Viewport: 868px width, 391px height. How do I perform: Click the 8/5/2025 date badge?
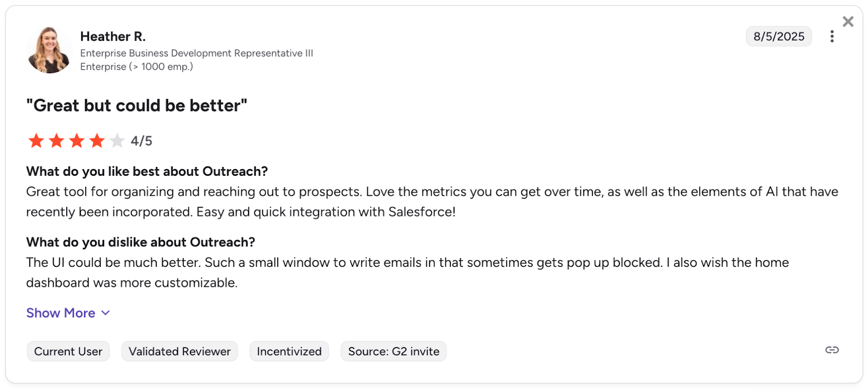click(x=778, y=36)
